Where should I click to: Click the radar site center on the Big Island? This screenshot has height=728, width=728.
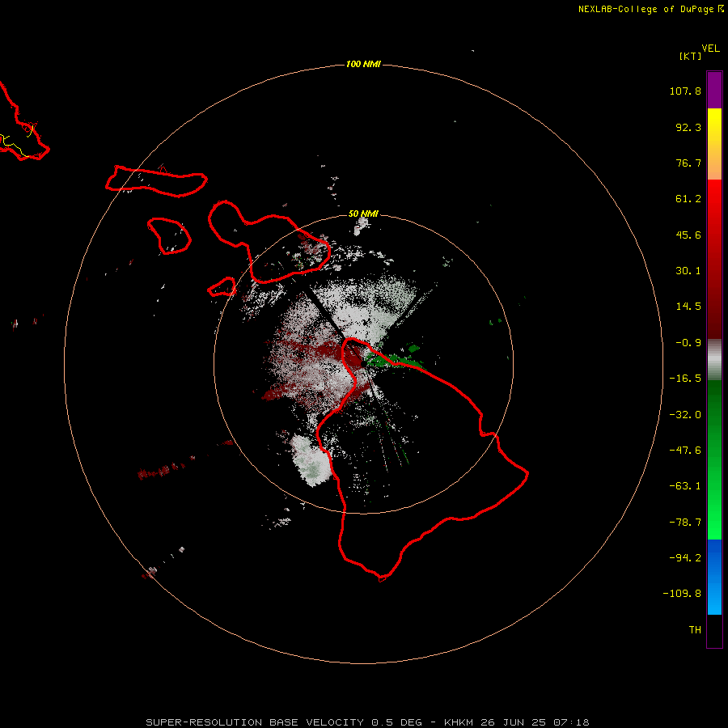363,363
